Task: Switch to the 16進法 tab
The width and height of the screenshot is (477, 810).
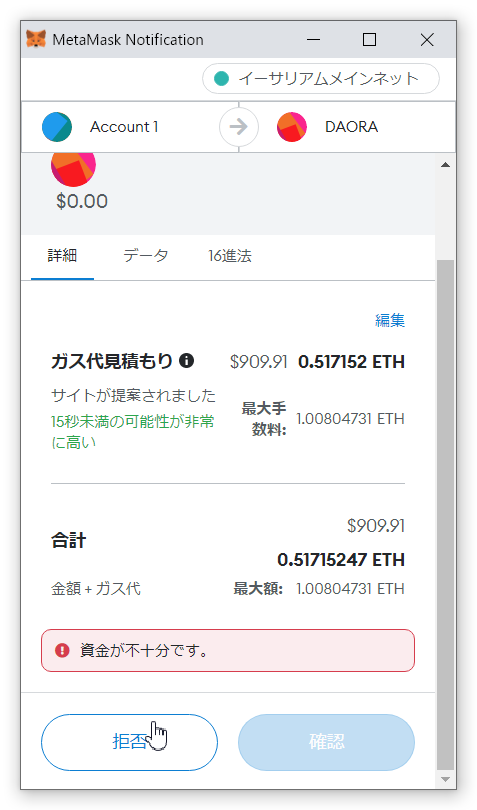Action: point(229,256)
